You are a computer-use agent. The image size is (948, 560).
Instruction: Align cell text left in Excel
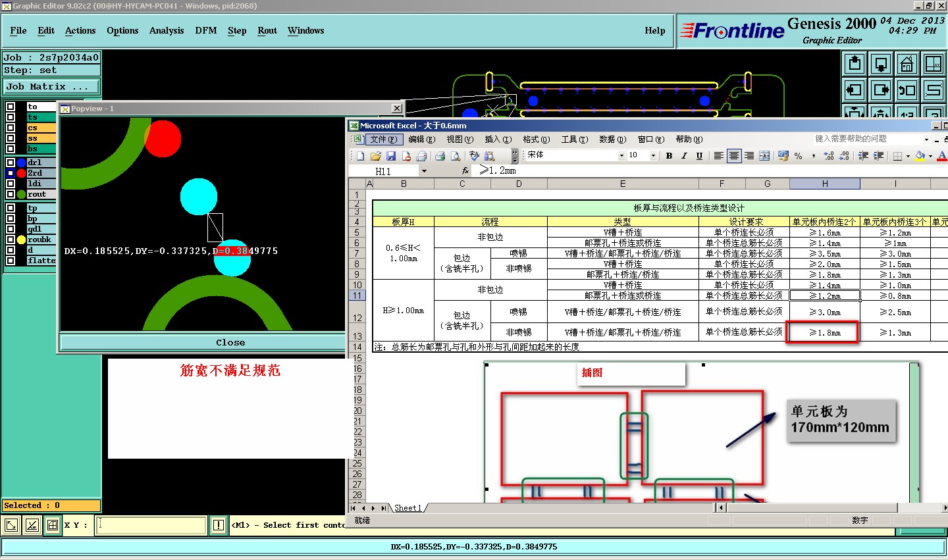718,156
